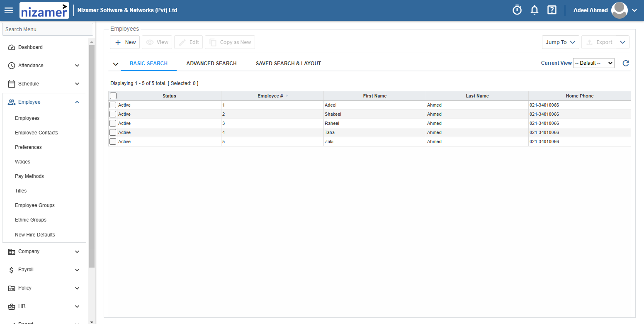This screenshot has width=644, height=324.
Task: Select the checkbox for Raheel's row
Action: (113, 123)
